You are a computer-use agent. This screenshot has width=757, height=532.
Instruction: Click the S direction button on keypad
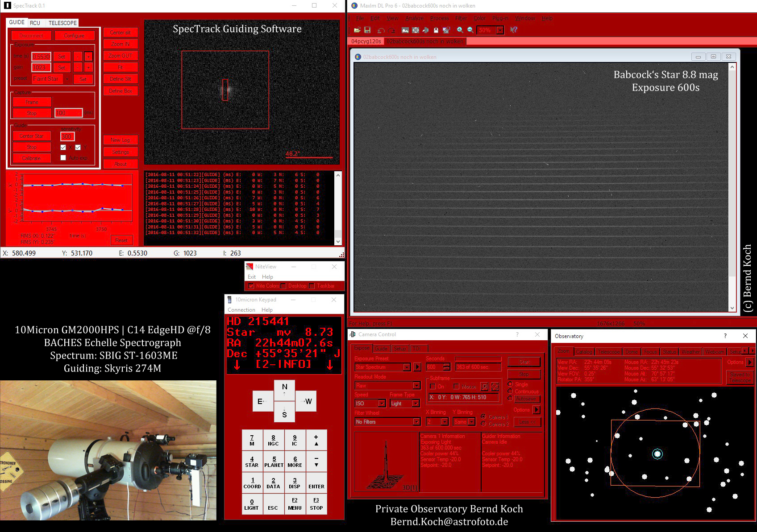(284, 412)
